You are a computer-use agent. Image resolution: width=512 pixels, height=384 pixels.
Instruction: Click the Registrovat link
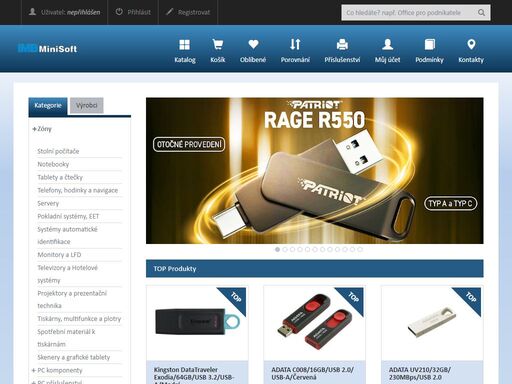pyautogui.click(x=188, y=12)
